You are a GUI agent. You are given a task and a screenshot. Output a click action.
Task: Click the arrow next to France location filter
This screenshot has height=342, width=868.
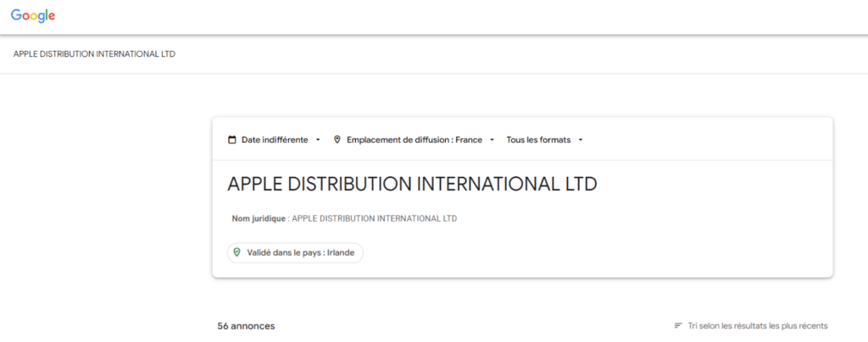(x=492, y=141)
